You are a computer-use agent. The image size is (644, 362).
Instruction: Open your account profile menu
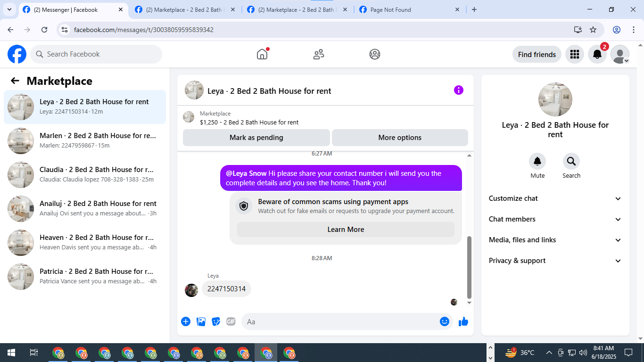click(x=620, y=54)
